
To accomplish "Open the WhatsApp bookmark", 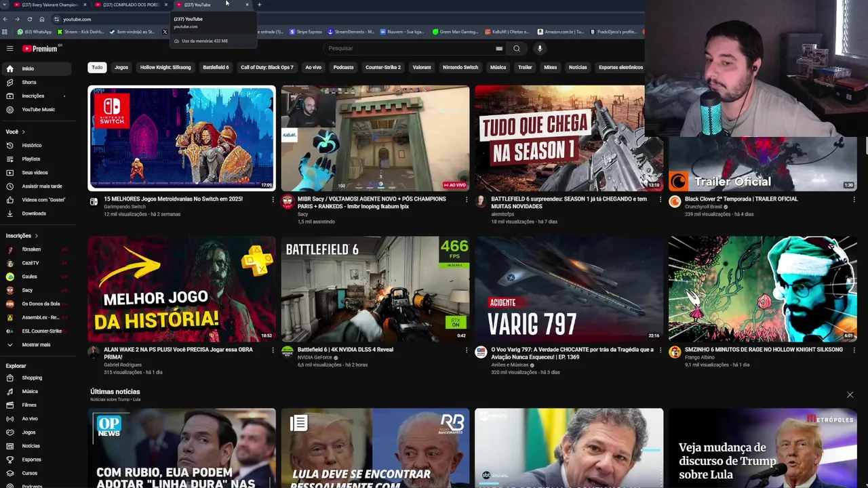I will (x=35, y=32).
